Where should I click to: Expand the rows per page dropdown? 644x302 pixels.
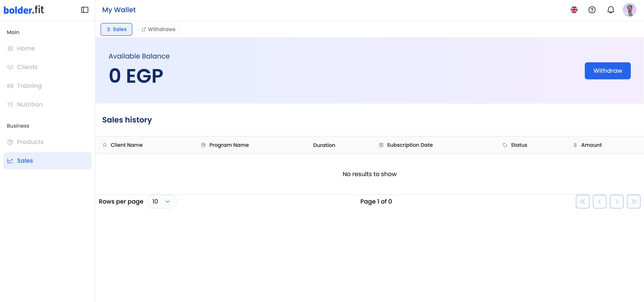pos(161,202)
